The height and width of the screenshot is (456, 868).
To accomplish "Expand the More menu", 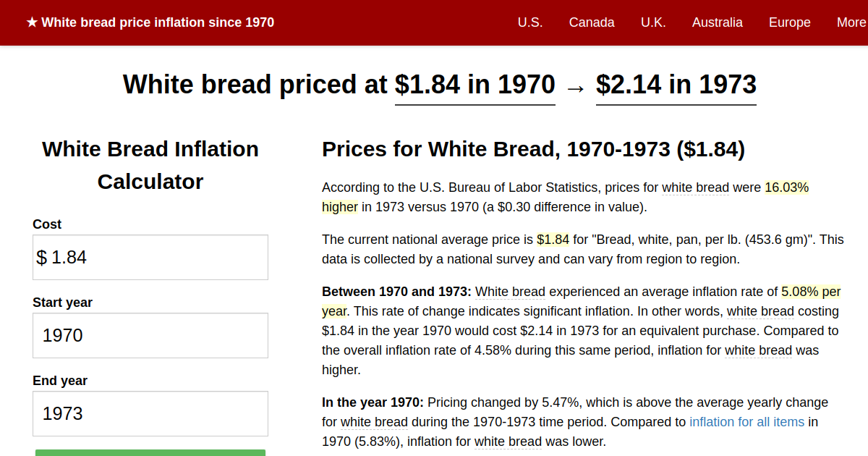I will [851, 22].
